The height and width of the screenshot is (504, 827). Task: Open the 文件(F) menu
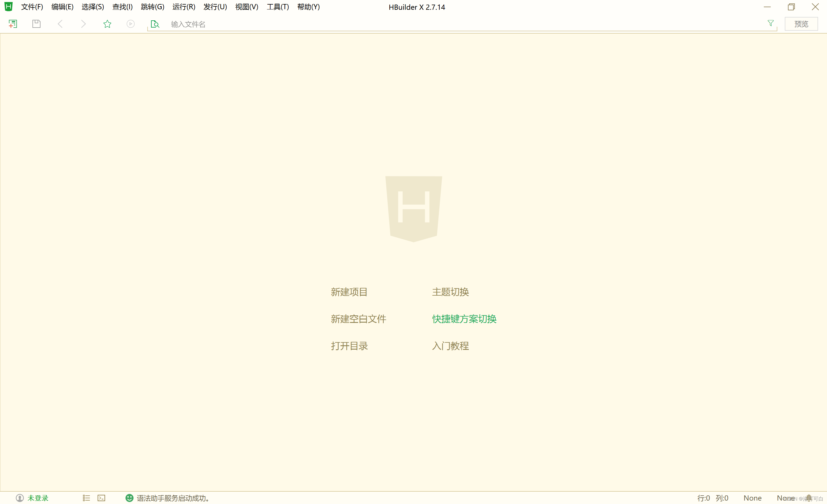point(32,7)
